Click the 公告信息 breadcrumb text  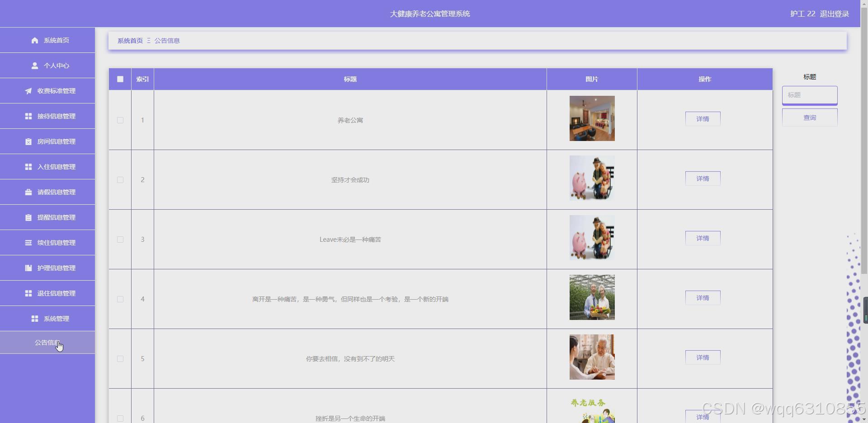(x=167, y=41)
